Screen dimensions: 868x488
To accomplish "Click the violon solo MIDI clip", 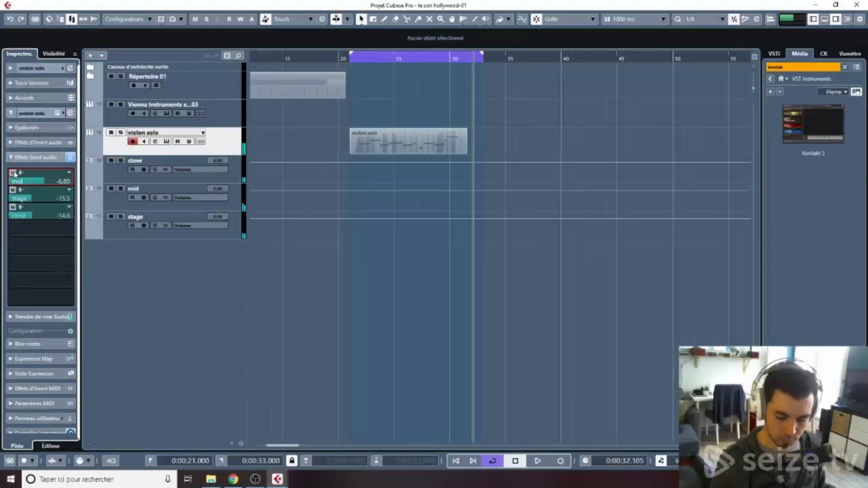I will pos(408,141).
